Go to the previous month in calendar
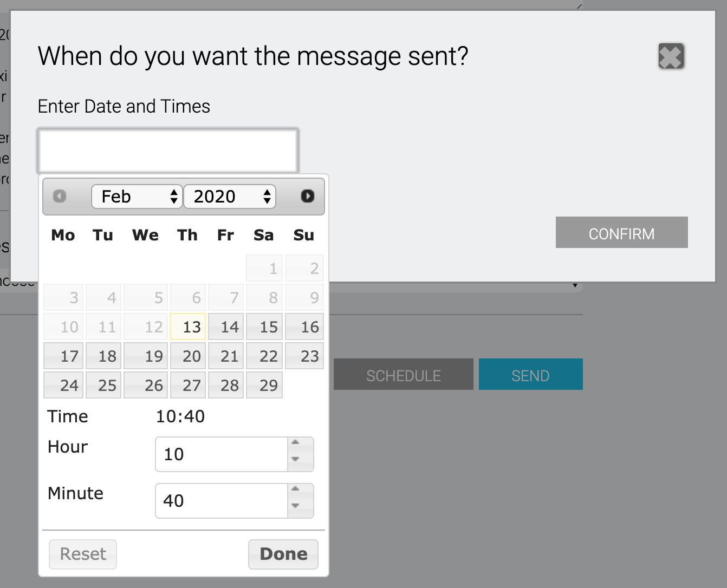 [x=60, y=196]
